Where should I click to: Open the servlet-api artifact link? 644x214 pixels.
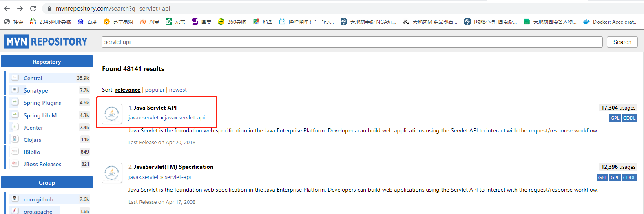tap(178, 177)
